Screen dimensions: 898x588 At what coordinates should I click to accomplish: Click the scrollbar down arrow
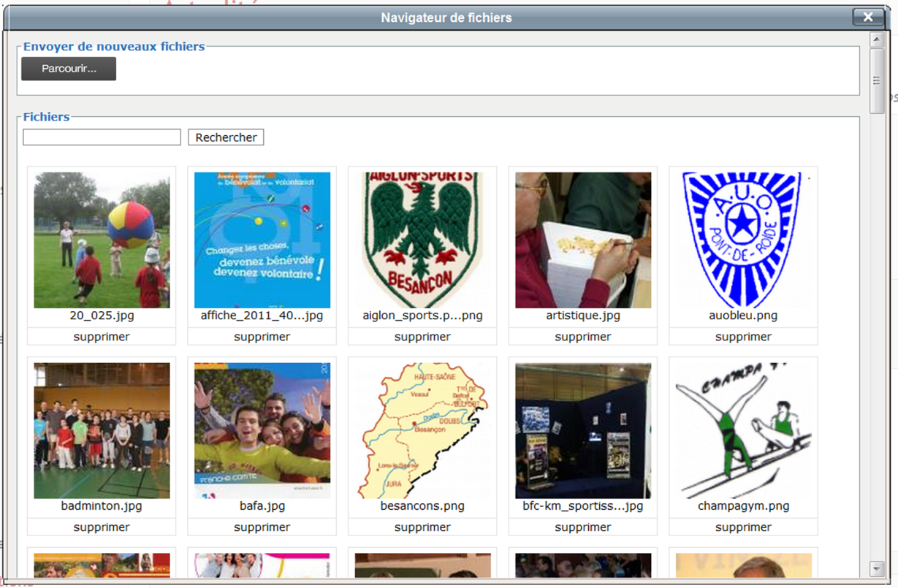(x=877, y=568)
